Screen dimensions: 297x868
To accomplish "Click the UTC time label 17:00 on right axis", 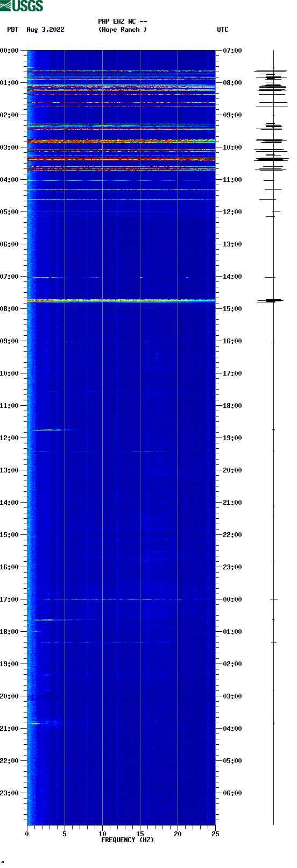I will [x=232, y=373].
